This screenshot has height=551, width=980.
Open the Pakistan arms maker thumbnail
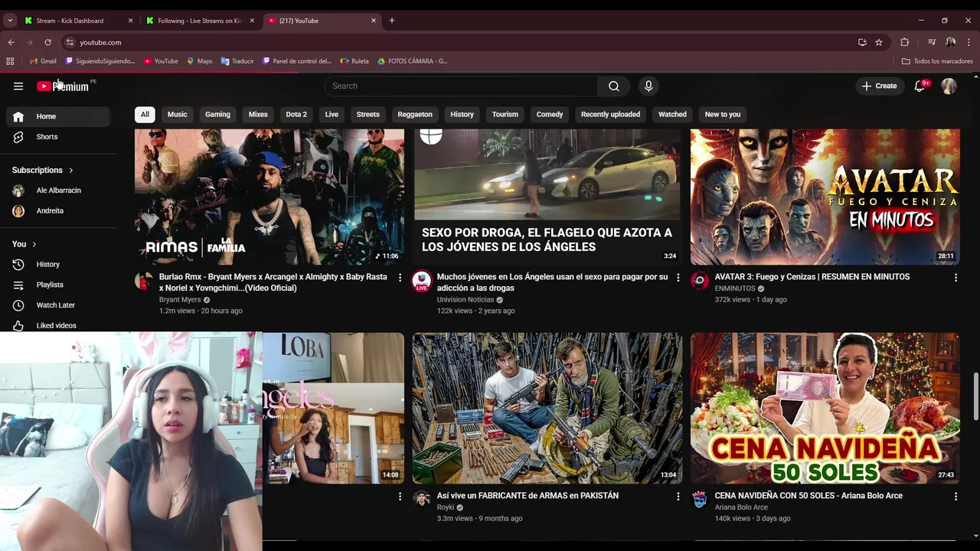click(x=547, y=408)
